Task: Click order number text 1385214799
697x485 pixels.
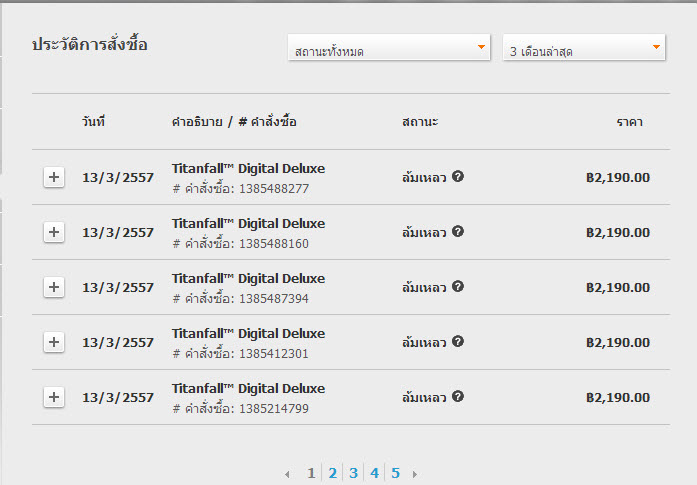Action: [274, 409]
